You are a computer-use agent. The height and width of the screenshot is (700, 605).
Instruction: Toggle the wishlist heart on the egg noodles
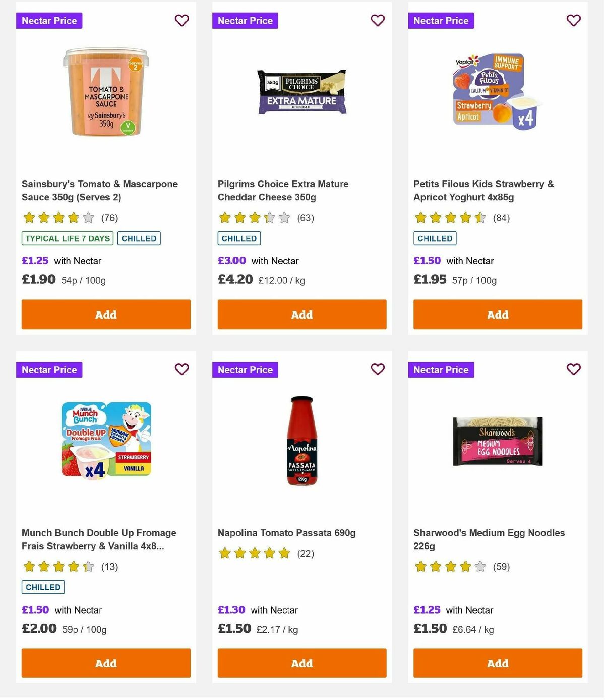coord(573,369)
